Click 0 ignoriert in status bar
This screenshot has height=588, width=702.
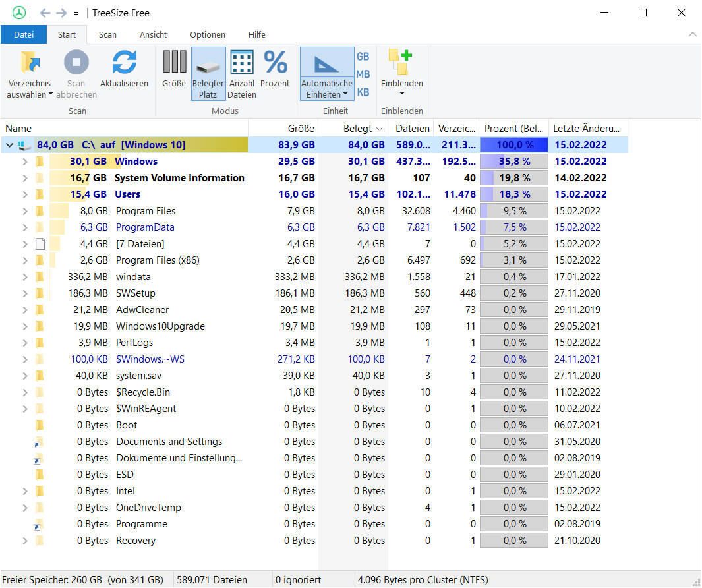point(298,580)
